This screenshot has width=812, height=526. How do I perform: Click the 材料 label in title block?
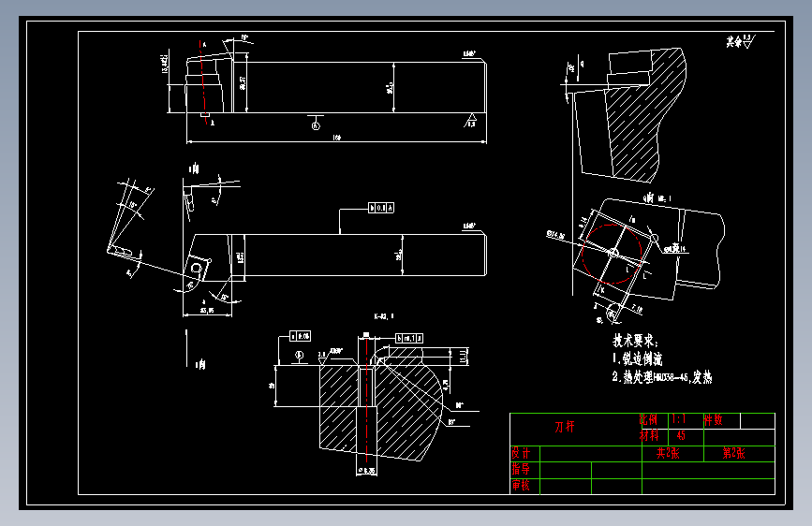click(x=649, y=436)
